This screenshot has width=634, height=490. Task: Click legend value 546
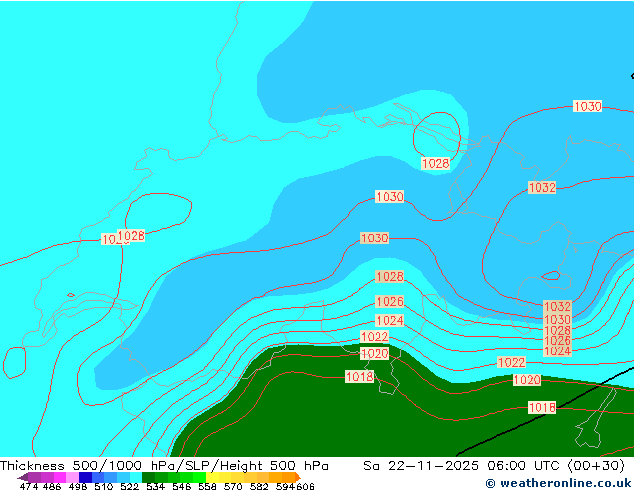[x=182, y=486]
